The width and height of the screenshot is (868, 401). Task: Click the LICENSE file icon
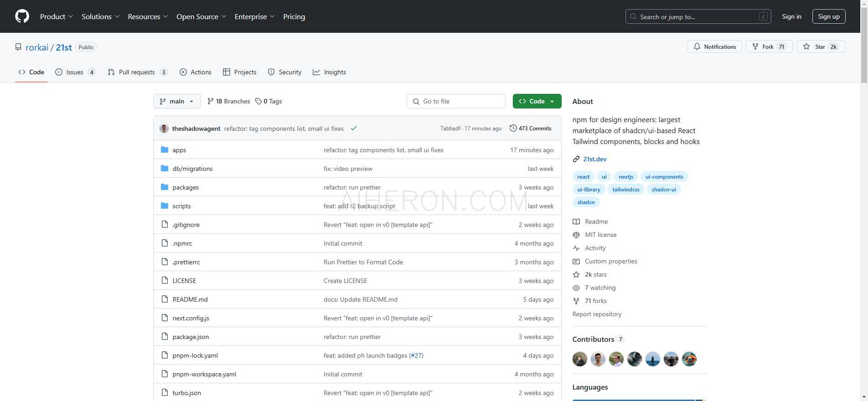165,281
